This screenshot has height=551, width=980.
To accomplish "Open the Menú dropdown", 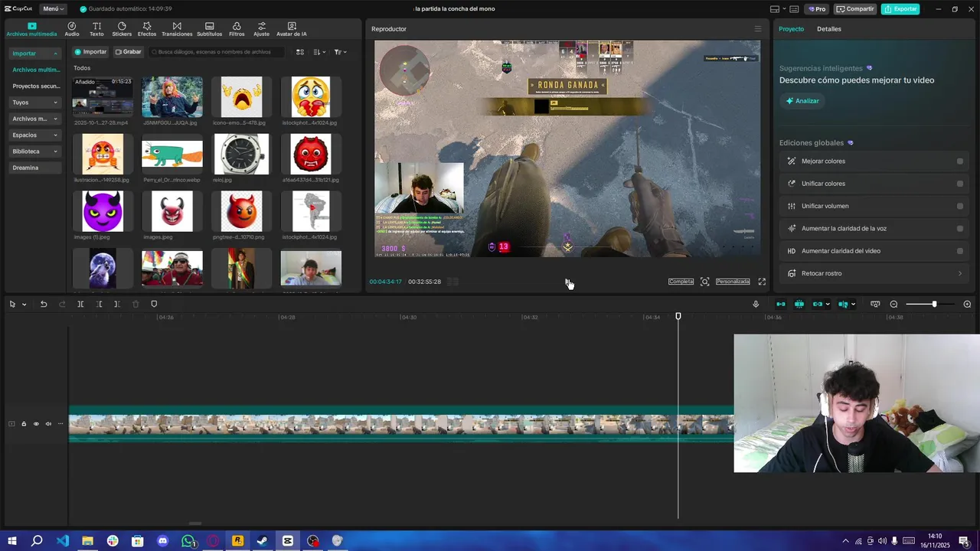I will click(53, 9).
